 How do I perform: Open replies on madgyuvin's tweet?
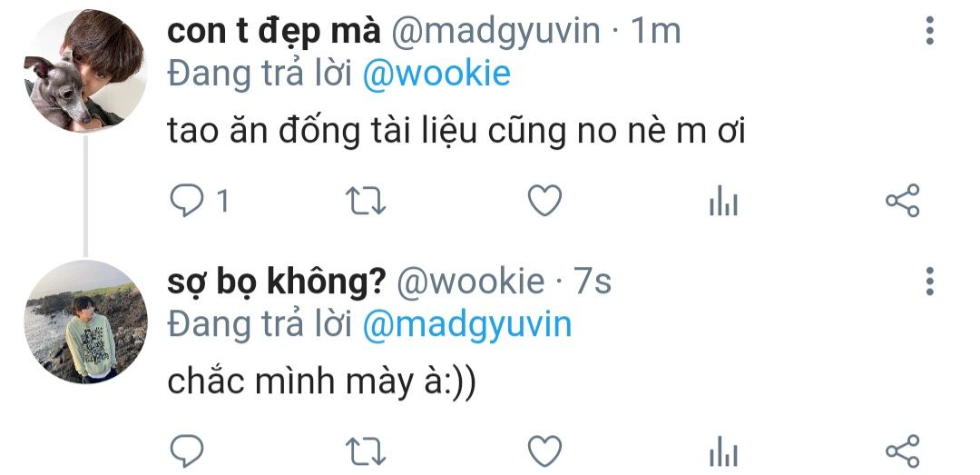(x=200, y=201)
